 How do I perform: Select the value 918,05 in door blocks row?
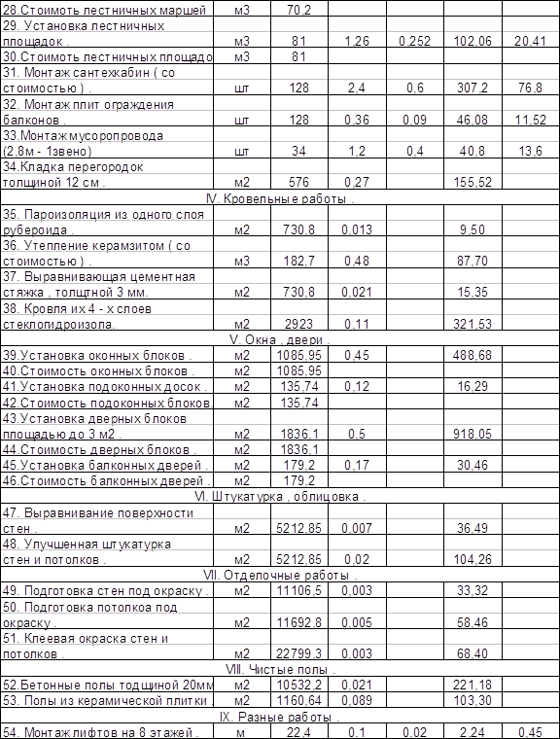472,434
